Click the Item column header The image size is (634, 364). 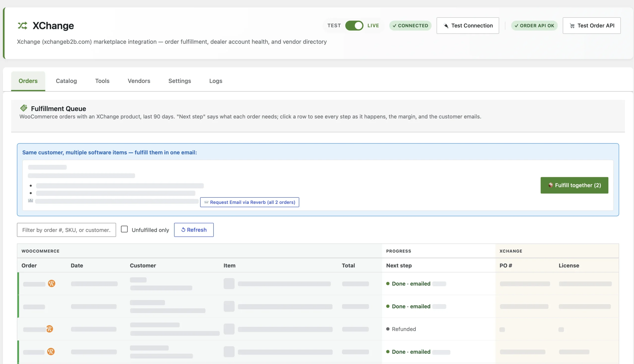tap(229, 266)
